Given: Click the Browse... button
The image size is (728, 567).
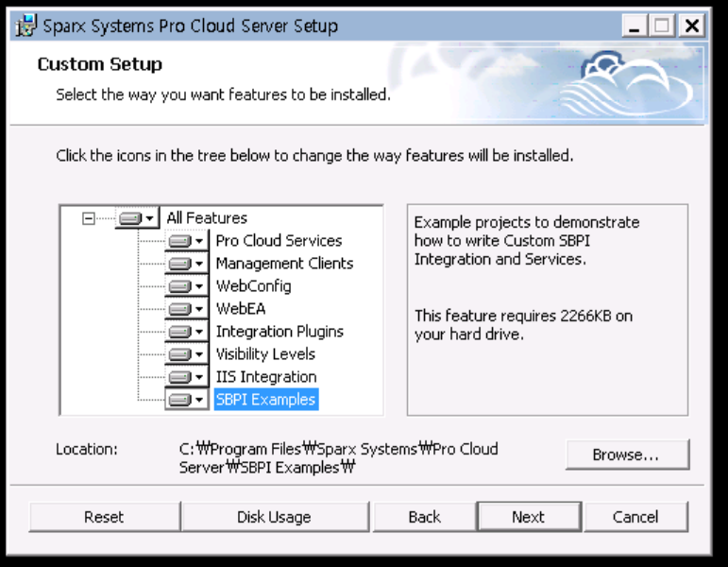Looking at the screenshot, I should pyautogui.click(x=627, y=455).
